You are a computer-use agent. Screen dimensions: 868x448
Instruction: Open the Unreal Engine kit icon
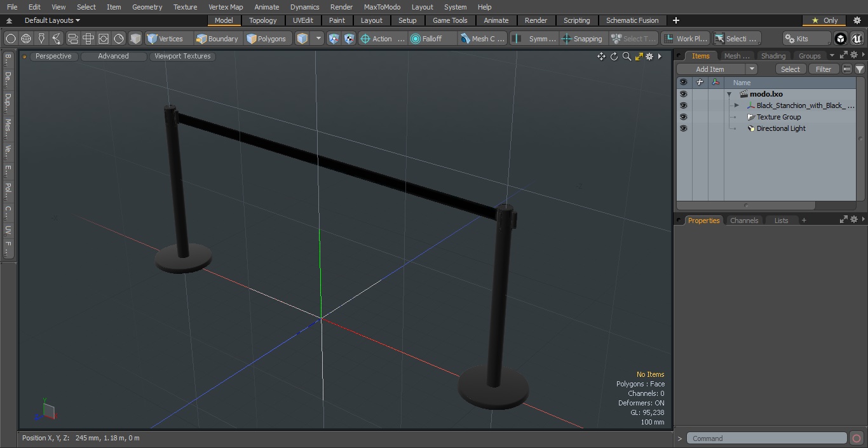pos(857,39)
